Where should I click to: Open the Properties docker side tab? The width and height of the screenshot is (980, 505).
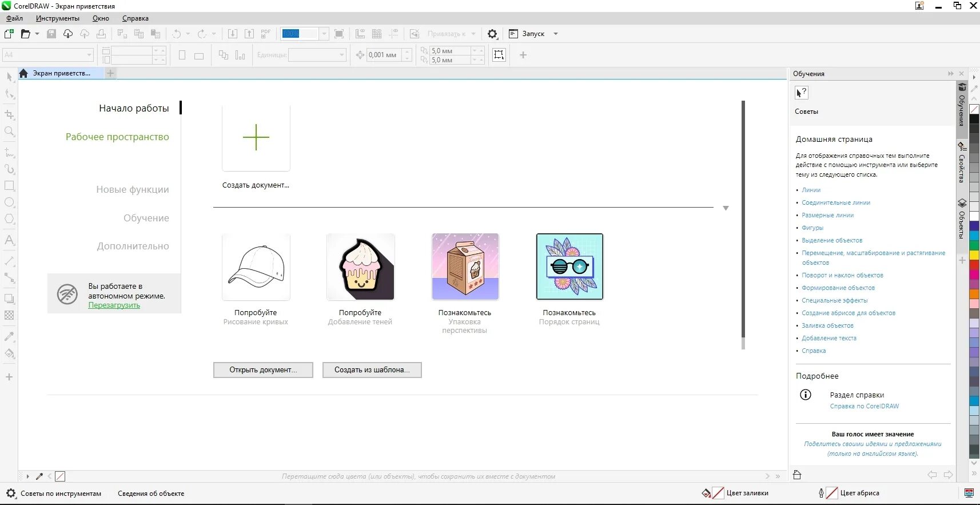pyautogui.click(x=962, y=162)
